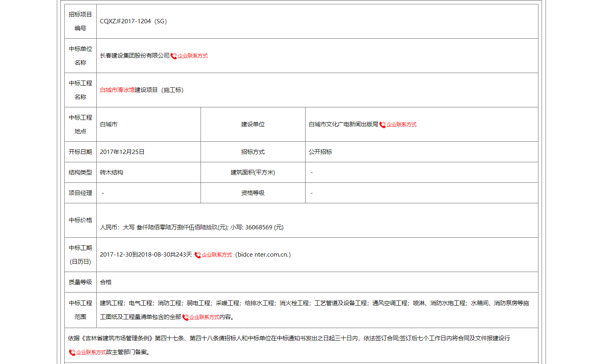
Task: Click the 资格等级 label cell
Action: tap(253, 193)
